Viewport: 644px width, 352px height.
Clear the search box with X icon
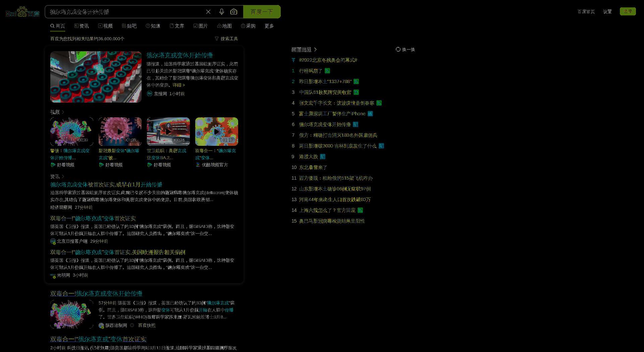tap(208, 12)
